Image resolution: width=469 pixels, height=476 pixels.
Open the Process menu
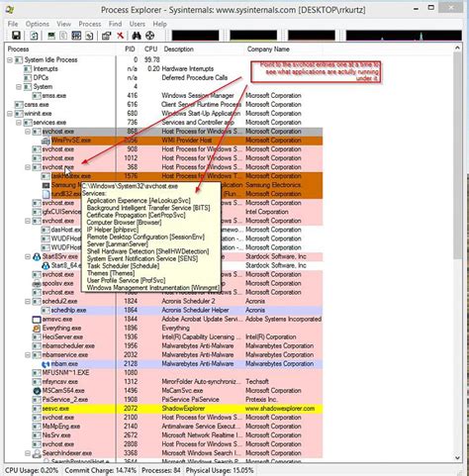coord(90,24)
